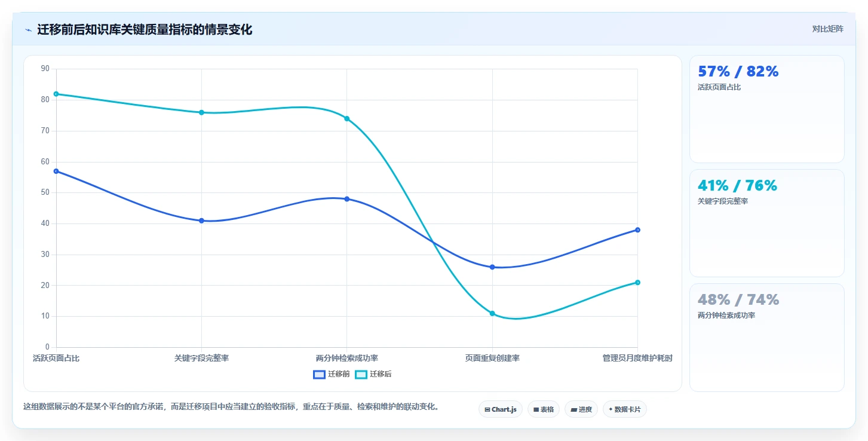Click the 迁移后 point at 两分钟检索成功率 (74)
868x441 pixels.
(347, 118)
